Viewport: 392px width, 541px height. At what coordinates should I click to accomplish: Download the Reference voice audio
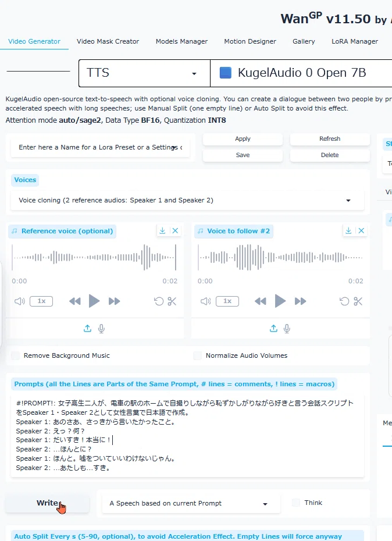click(162, 231)
